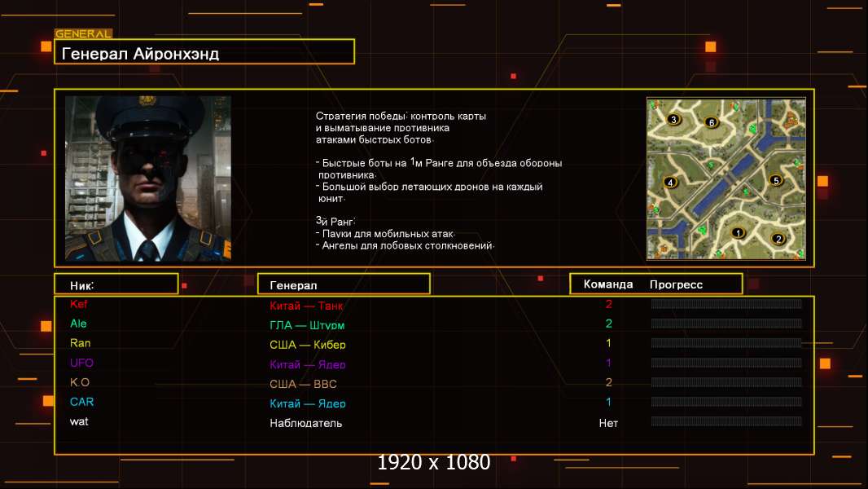Click general ГЛА — Штурм for Ale
Image resolution: width=868 pixels, height=489 pixels.
coord(307,325)
